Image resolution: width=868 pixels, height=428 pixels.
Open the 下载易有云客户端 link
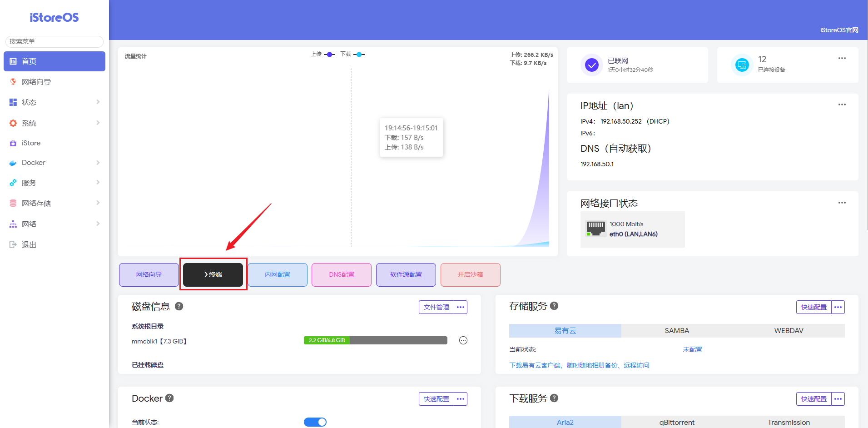pos(579,365)
